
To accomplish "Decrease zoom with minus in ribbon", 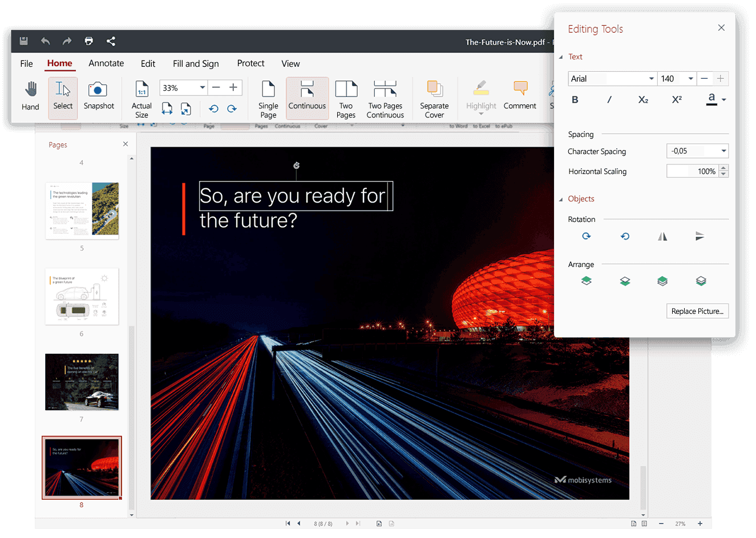I will (216, 87).
